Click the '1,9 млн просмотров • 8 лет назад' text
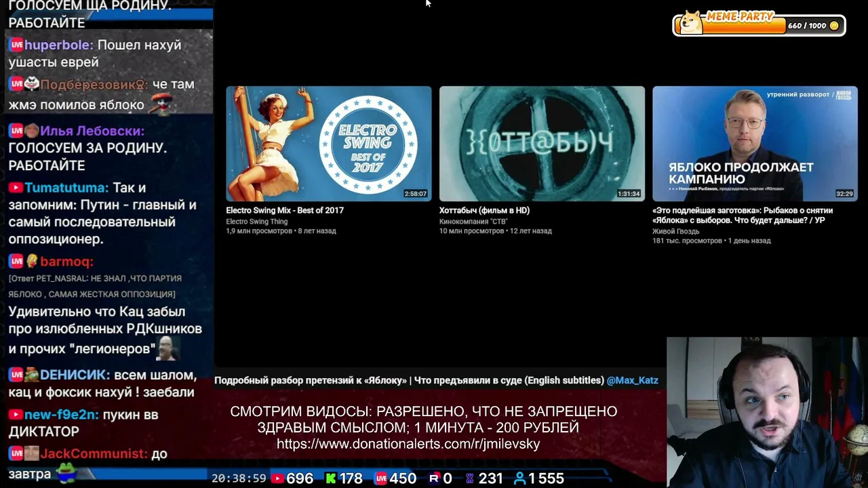Viewport: 868px width, 488px height. pyautogui.click(x=281, y=231)
